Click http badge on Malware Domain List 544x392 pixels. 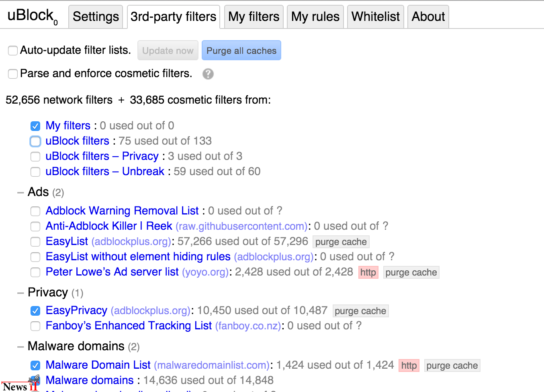409,365
